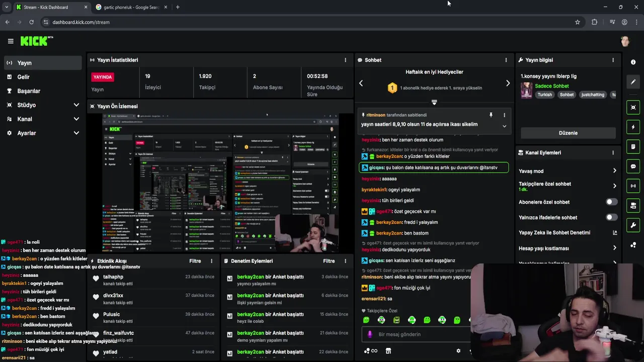644x362 pixels.
Task: Open Chrome tab search dropdown
Action: pos(6,7)
